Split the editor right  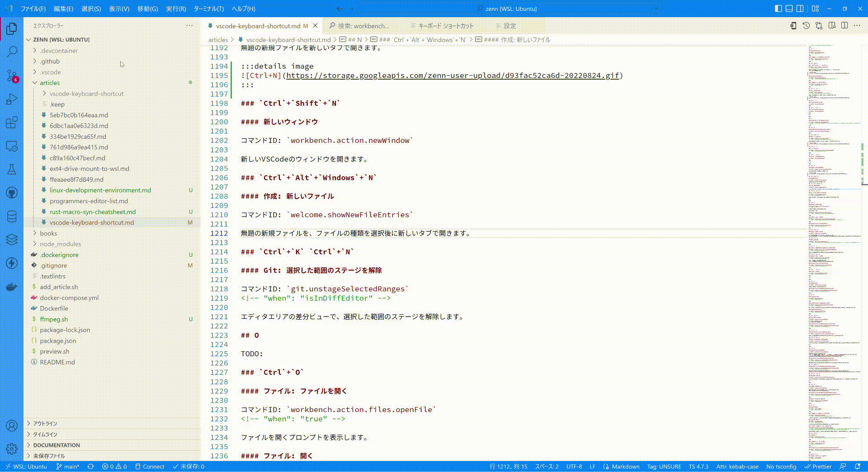click(844, 26)
